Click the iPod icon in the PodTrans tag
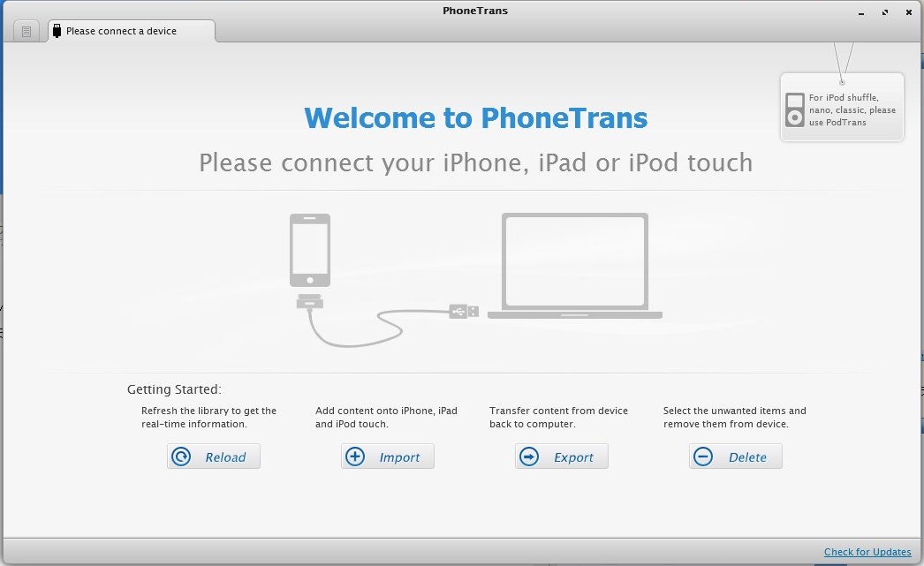 click(795, 109)
